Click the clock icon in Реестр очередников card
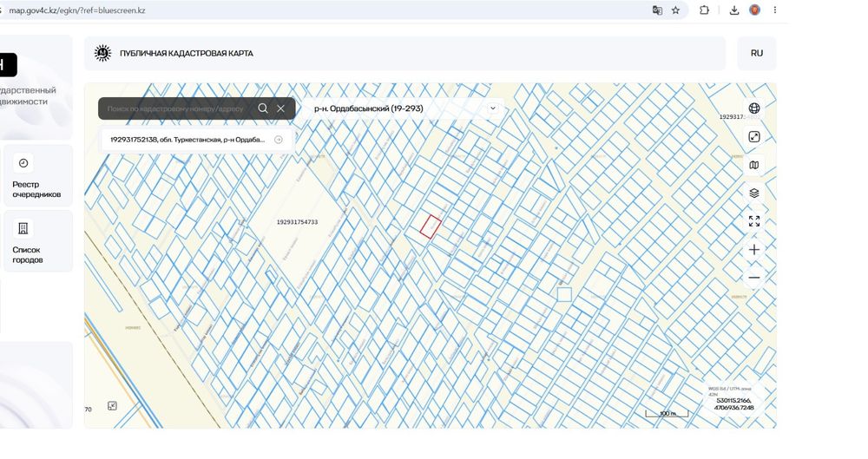This screenshot has width=868, height=459. [23, 163]
